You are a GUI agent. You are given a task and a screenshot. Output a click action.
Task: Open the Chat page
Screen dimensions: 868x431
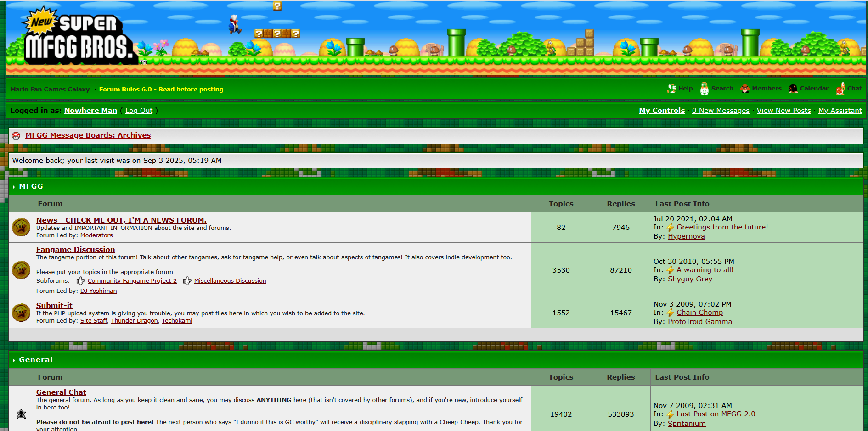coord(855,89)
